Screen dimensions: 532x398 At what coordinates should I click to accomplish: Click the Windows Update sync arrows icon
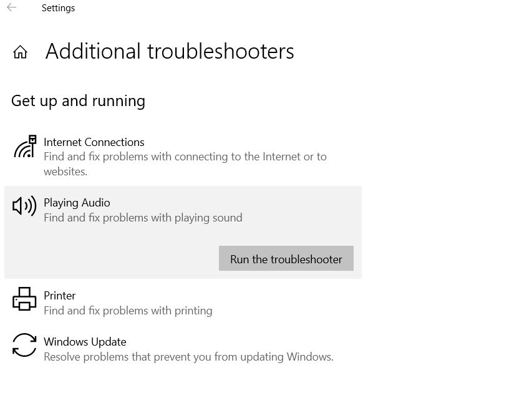[x=24, y=345]
